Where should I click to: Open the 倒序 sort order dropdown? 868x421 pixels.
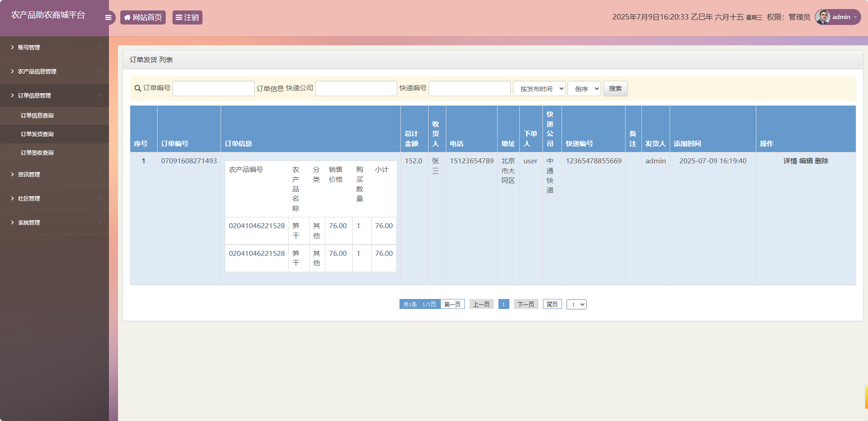[584, 88]
